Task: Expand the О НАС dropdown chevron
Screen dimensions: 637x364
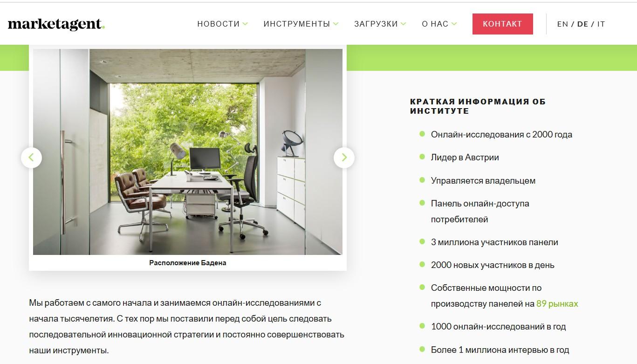Action: (x=454, y=24)
